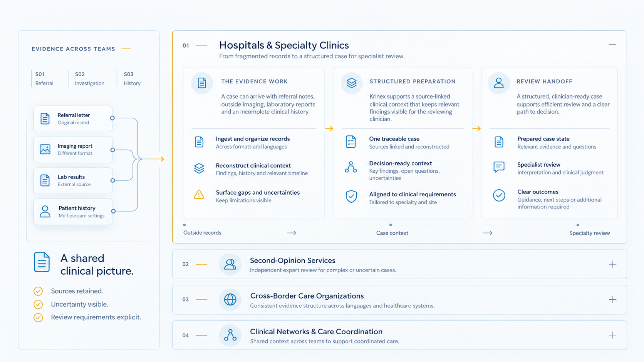Click the Structured Preparation layers circle icon

[x=351, y=83]
